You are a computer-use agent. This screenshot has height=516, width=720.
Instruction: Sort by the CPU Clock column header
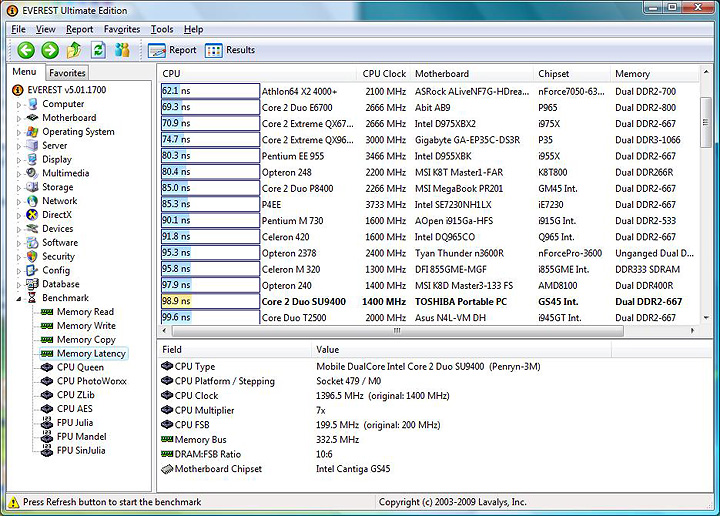click(x=384, y=73)
